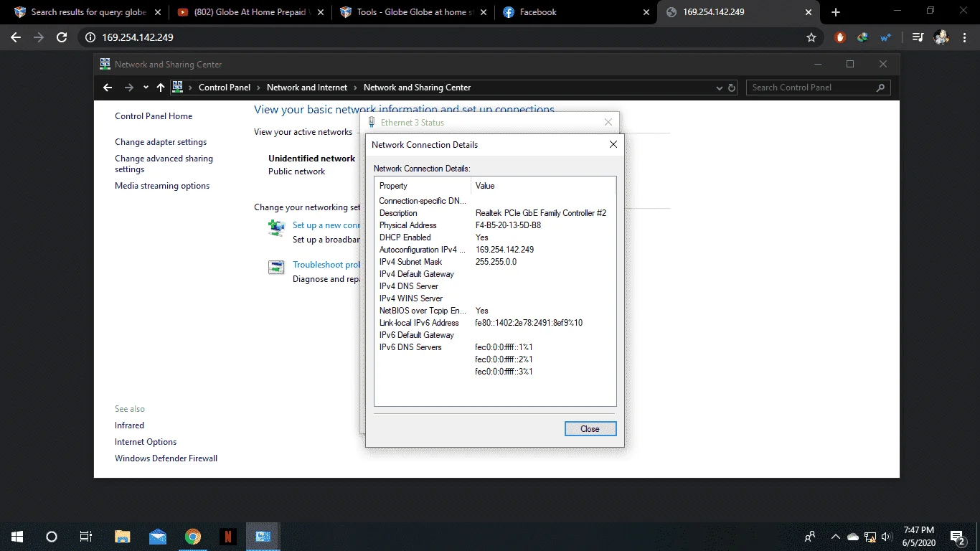This screenshot has height=551, width=980.
Task: Click the Troubleshoot problems link
Action: coord(326,265)
